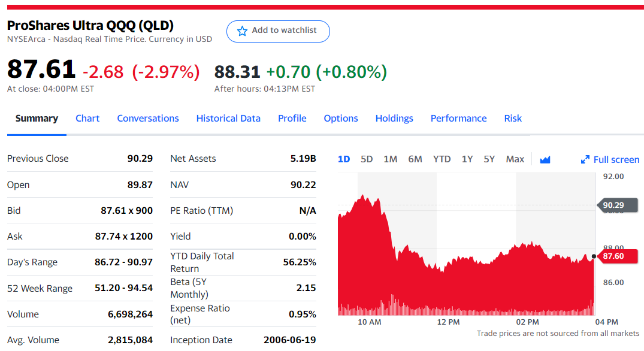The width and height of the screenshot is (644, 351).
Task: Click the closing price 87.61
Action: tap(41, 69)
